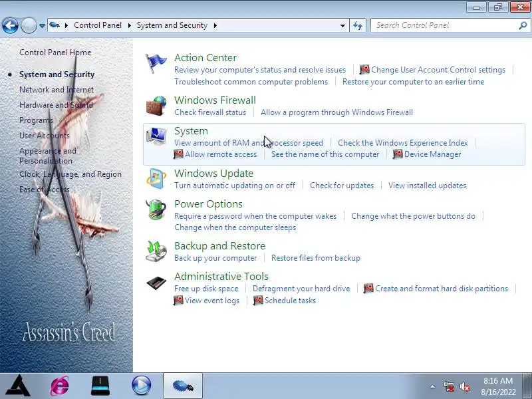Expand the arrow after Control Panel breadcrumb
This screenshot has width=532, height=399.
point(129,25)
